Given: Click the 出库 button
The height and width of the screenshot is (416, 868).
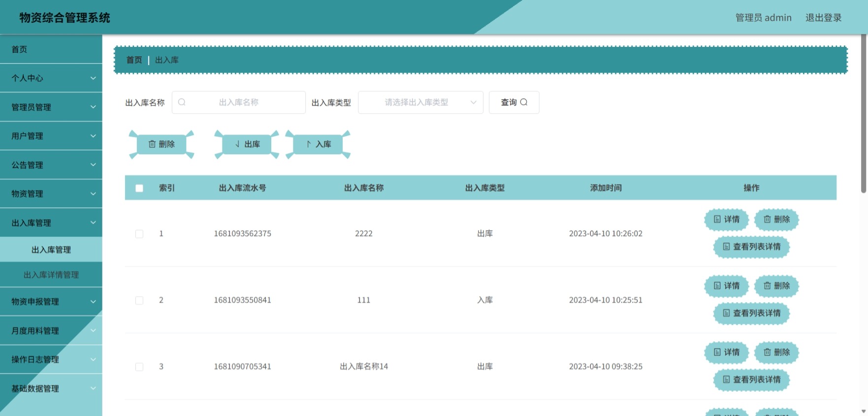Looking at the screenshot, I should click(x=247, y=144).
